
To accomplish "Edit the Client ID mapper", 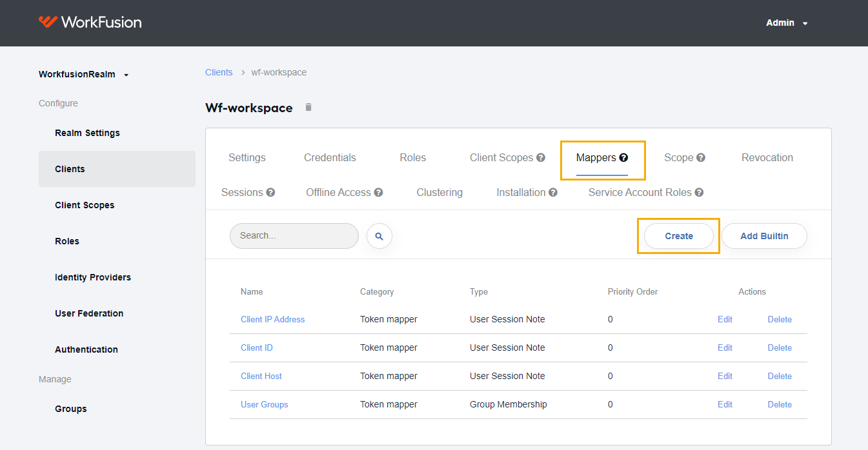I will [x=725, y=347].
